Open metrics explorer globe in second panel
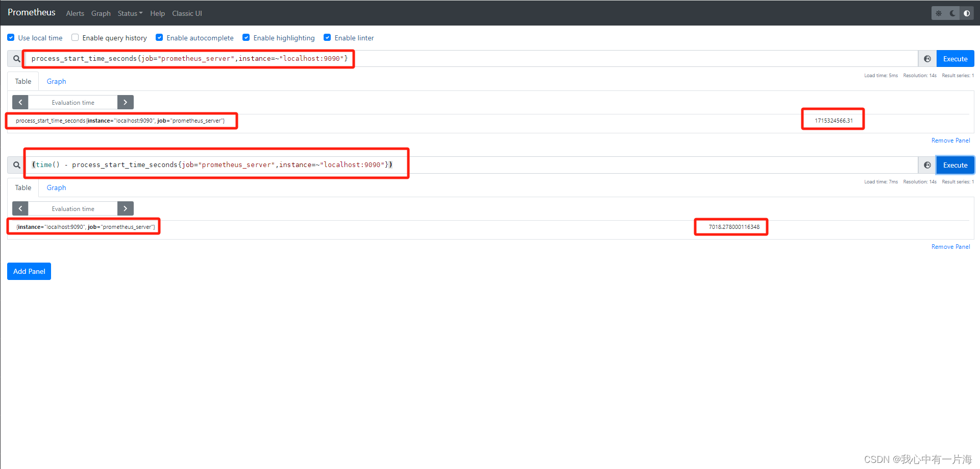This screenshot has width=980, height=469. [927, 165]
